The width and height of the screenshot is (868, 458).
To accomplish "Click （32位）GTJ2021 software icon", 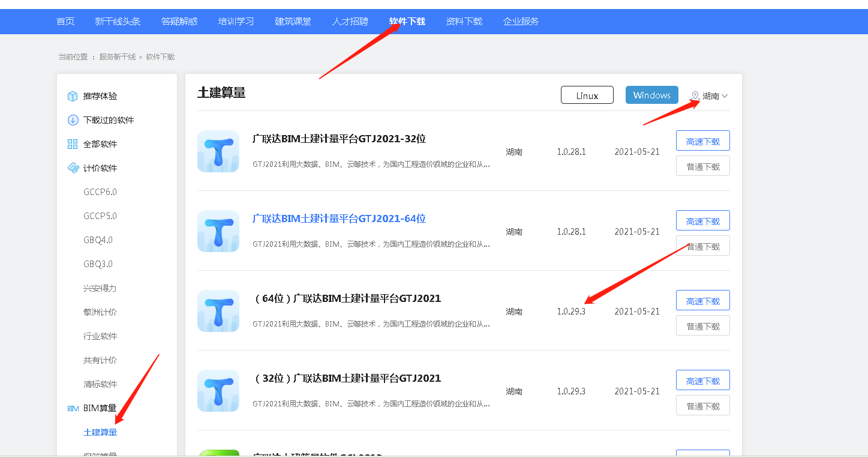I will tap(218, 391).
